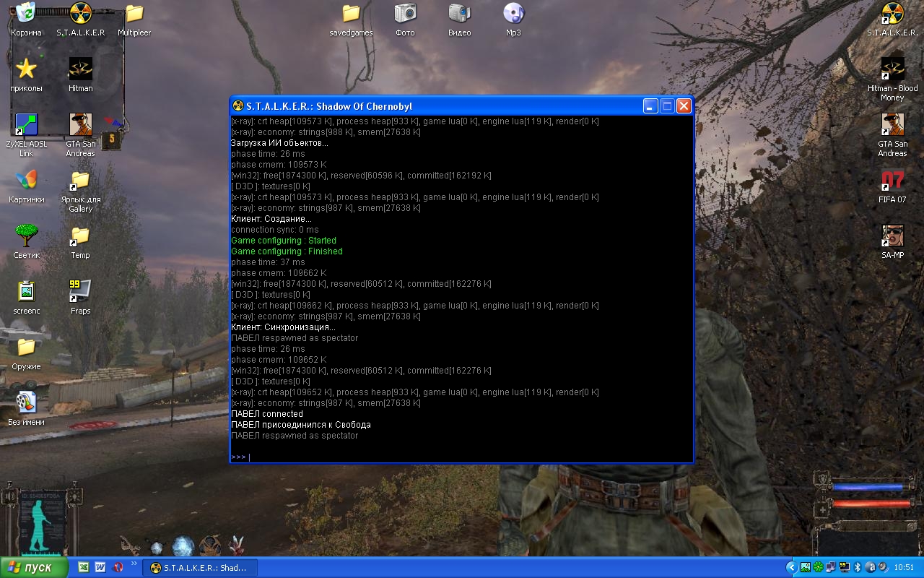This screenshot has height=578, width=924.
Task: Open the ZyXEL ADSL Link shortcut
Action: [26, 135]
